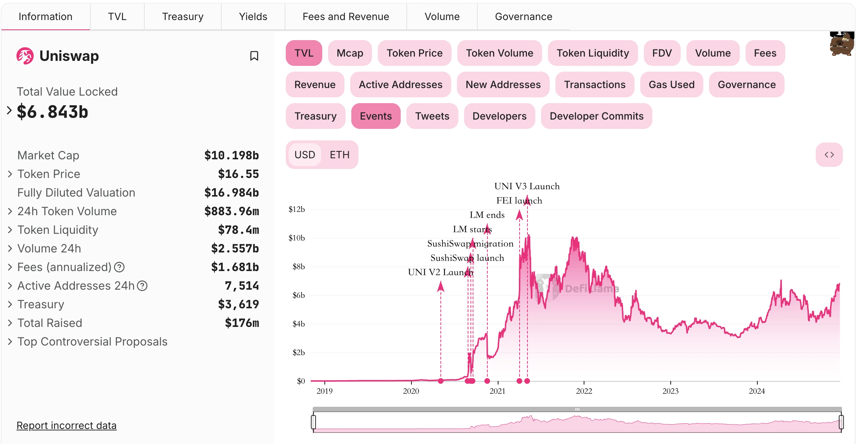Enable Gas Used on chart

[671, 85]
